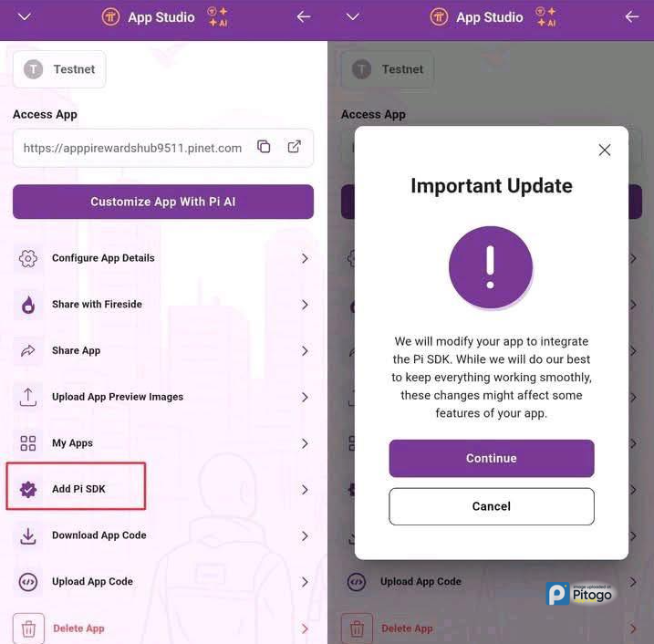Confirm with the Continue button

(x=492, y=459)
